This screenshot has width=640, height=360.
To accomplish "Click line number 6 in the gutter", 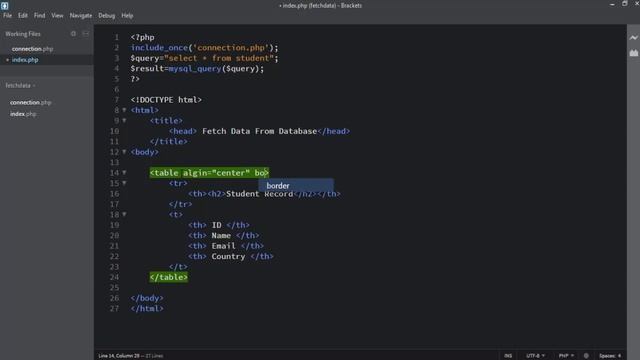I will (117, 89).
